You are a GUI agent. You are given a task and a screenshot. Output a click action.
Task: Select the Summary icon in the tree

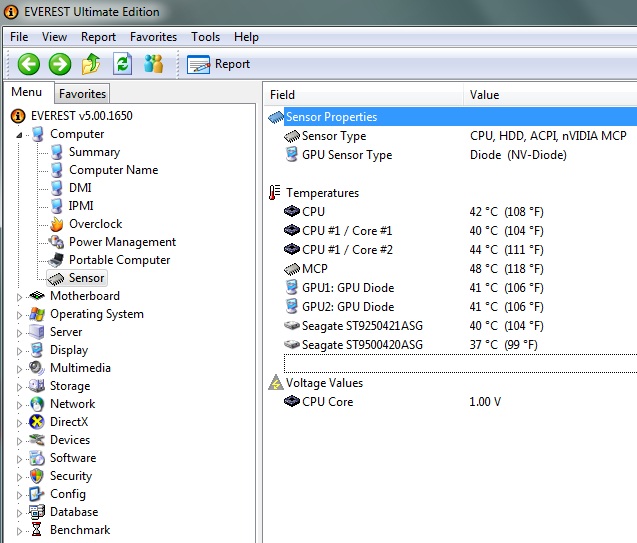click(x=57, y=152)
